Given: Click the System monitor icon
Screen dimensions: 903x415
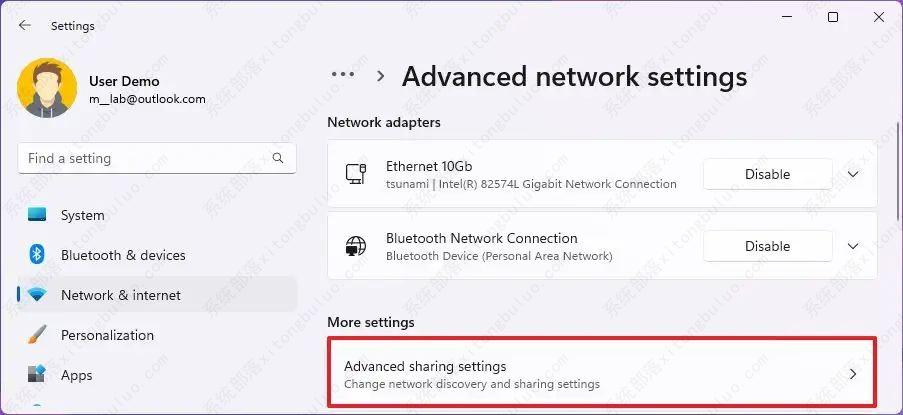Looking at the screenshot, I should pos(37,215).
